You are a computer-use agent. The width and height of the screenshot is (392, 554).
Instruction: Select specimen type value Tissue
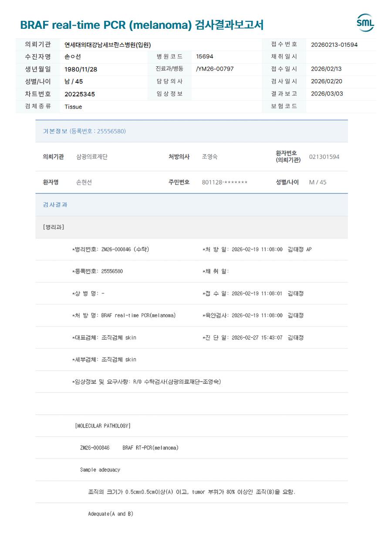click(73, 107)
